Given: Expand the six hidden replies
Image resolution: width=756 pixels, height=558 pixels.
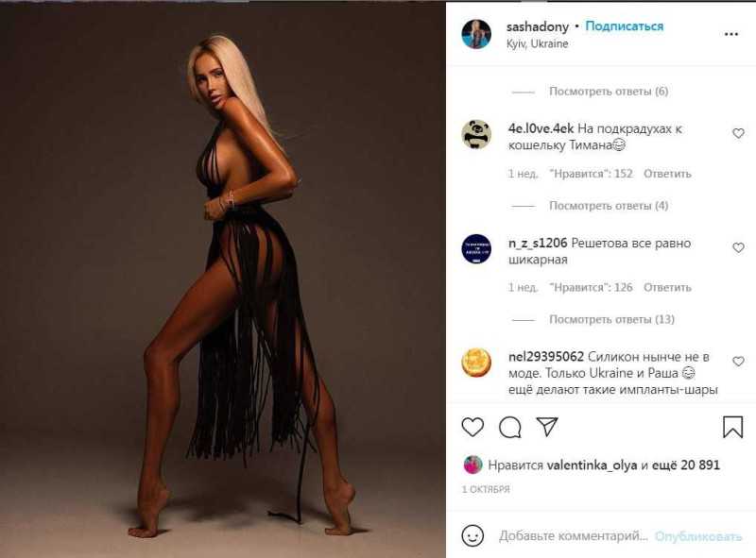Looking at the screenshot, I should [x=609, y=92].
